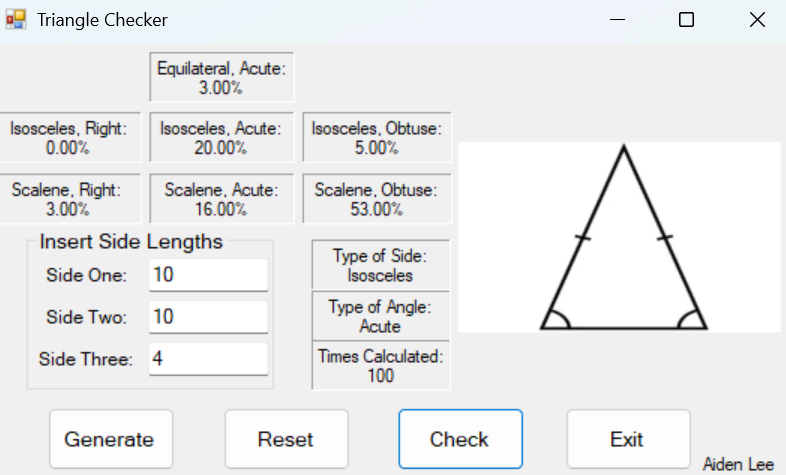Click the Exit button
Viewport: 786px width, 475px height.
coord(627,439)
